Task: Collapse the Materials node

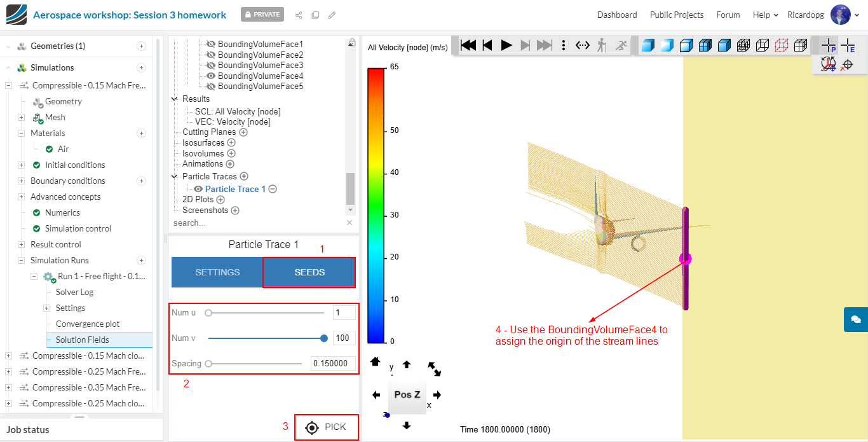Action: pos(21,134)
